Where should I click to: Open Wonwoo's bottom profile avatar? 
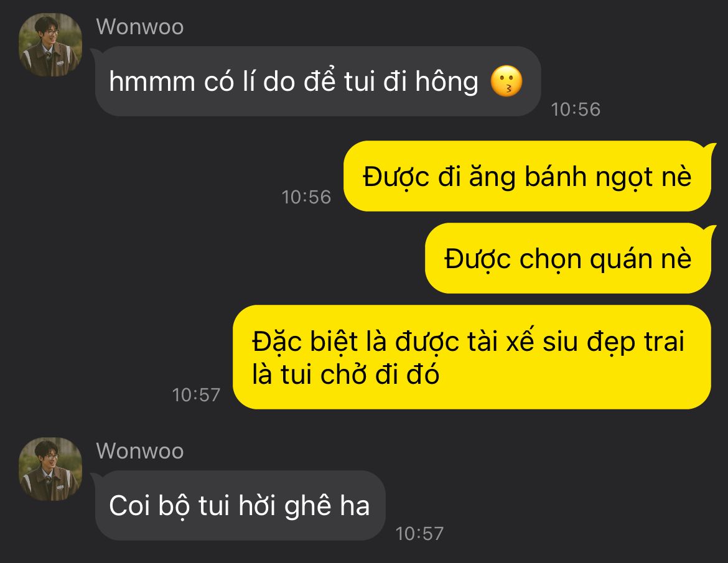click(x=50, y=469)
